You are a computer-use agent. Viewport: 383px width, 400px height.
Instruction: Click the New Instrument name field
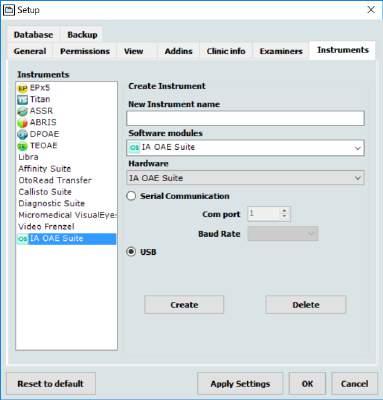pos(245,118)
